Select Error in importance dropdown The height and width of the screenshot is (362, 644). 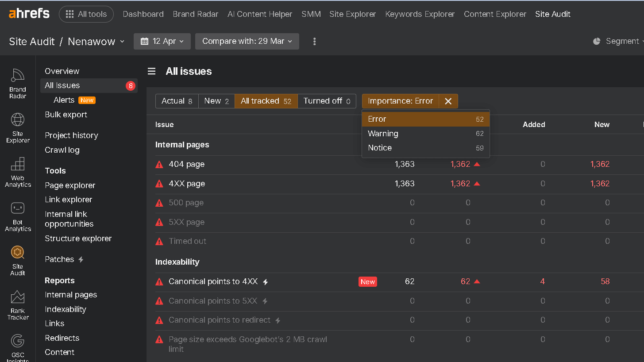pos(426,119)
